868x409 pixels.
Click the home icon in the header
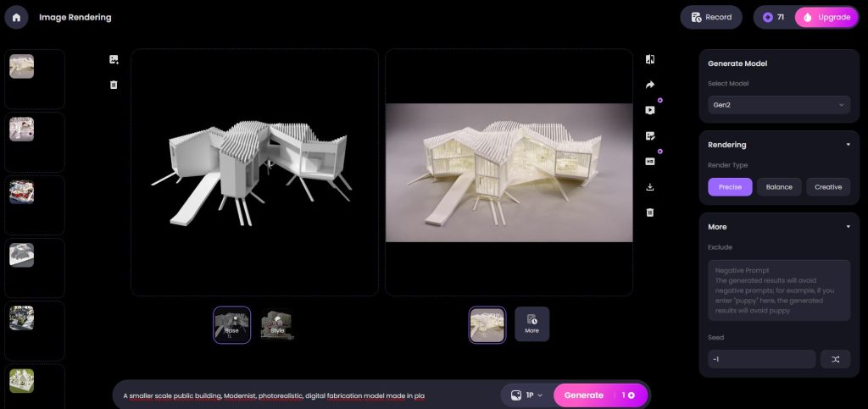click(16, 17)
